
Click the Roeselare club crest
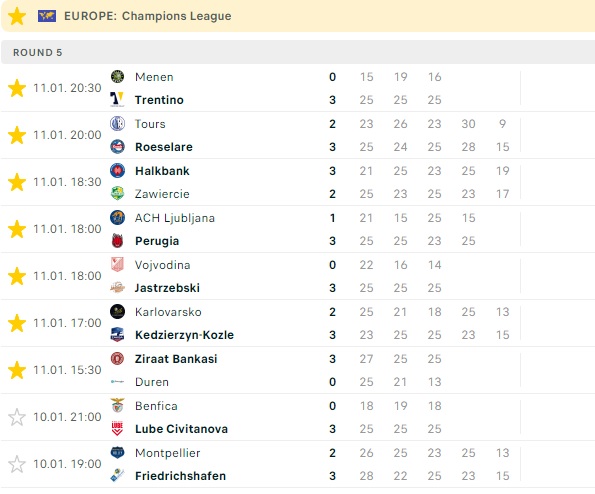tap(117, 146)
